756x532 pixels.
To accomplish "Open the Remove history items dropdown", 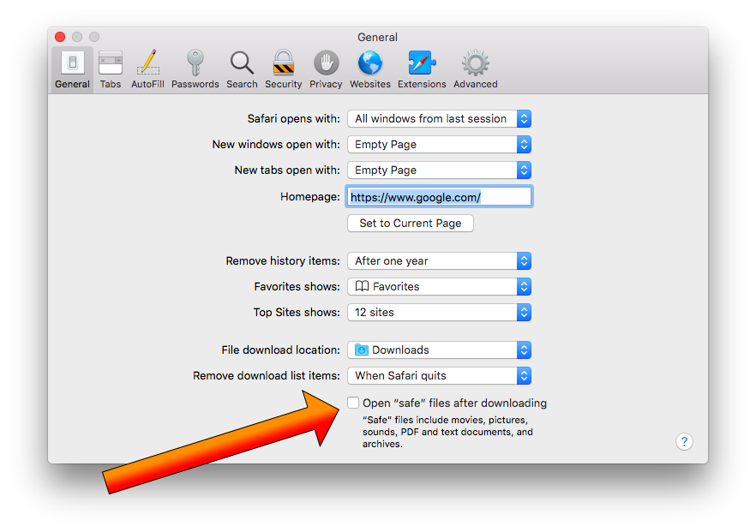I will click(x=439, y=260).
